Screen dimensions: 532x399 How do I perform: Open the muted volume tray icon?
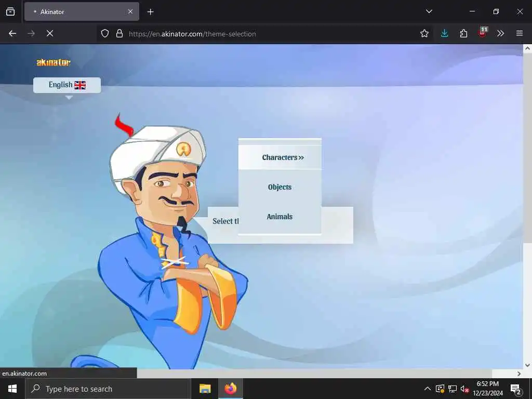[x=464, y=389]
